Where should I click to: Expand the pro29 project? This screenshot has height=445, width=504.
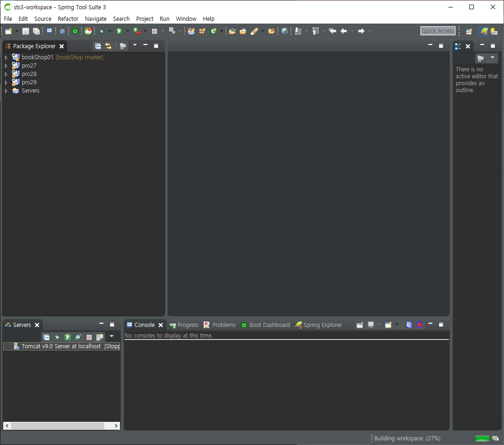[x=6, y=82]
